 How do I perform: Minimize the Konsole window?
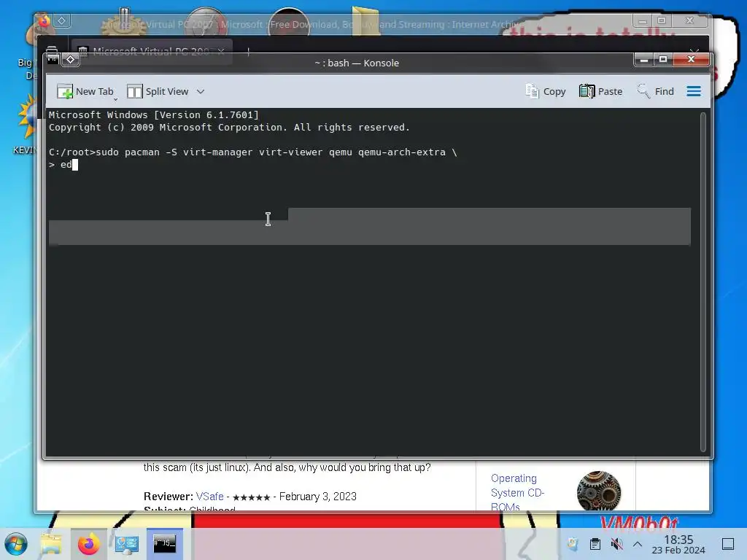[644, 60]
